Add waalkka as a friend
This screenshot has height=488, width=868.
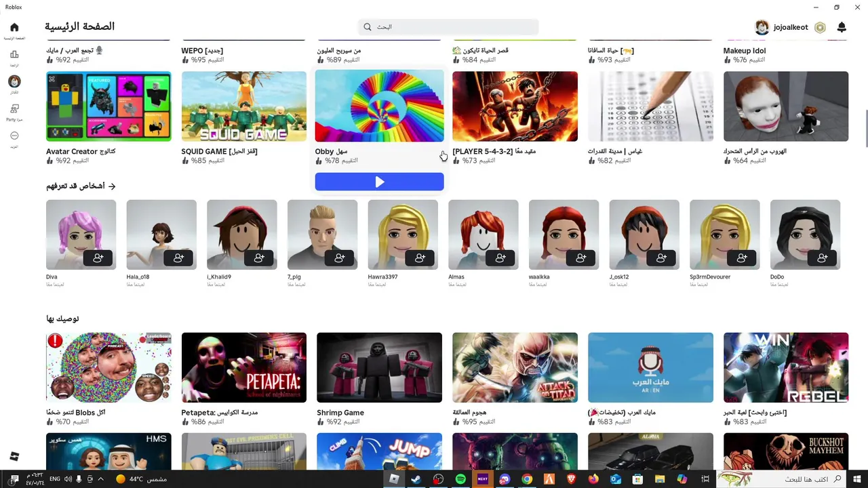click(581, 258)
